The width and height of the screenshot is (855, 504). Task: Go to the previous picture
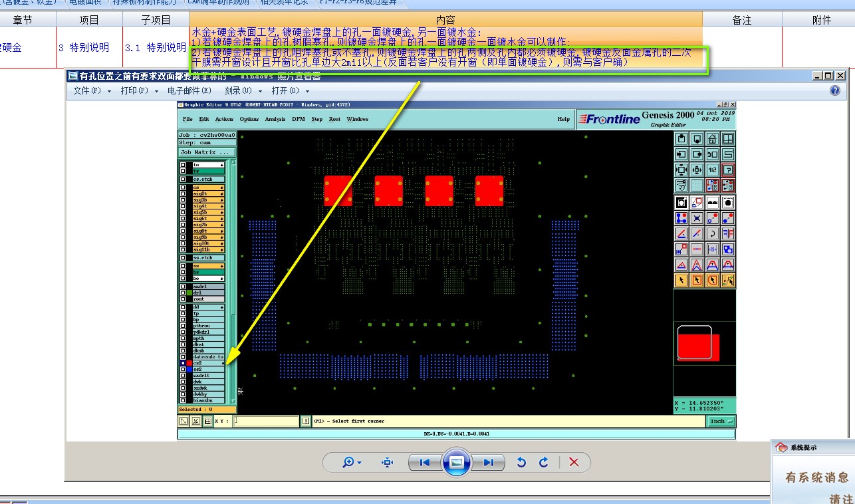coord(425,462)
